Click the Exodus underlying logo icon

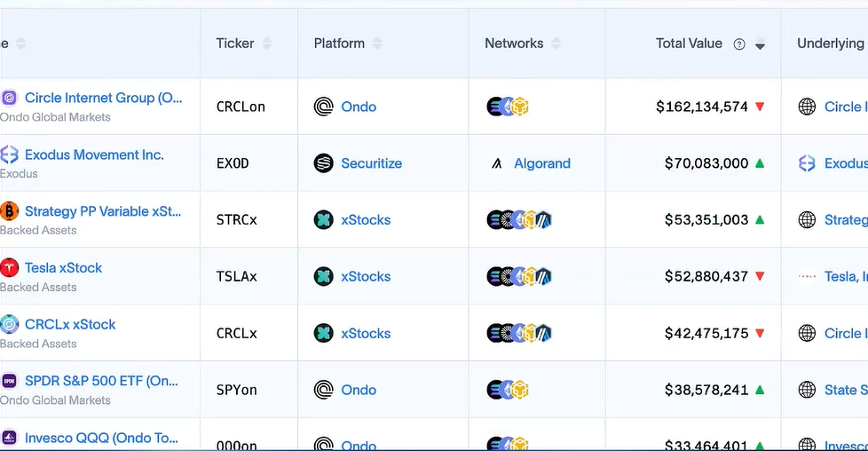(807, 163)
